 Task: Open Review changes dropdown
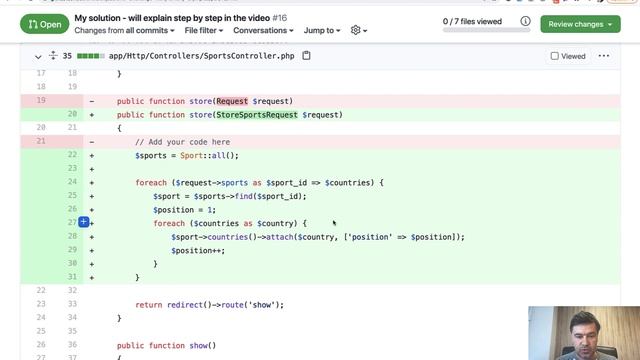(580, 24)
